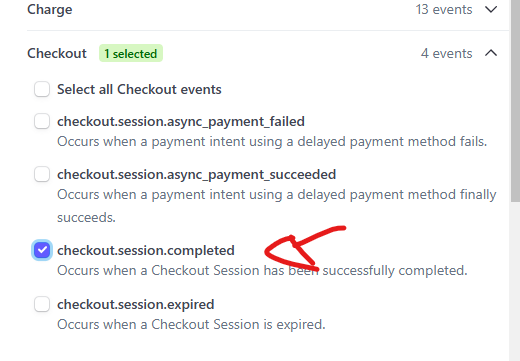This screenshot has width=520, height=361.
Task: Click the vertical scrollbar thumb
Action: 515,100
